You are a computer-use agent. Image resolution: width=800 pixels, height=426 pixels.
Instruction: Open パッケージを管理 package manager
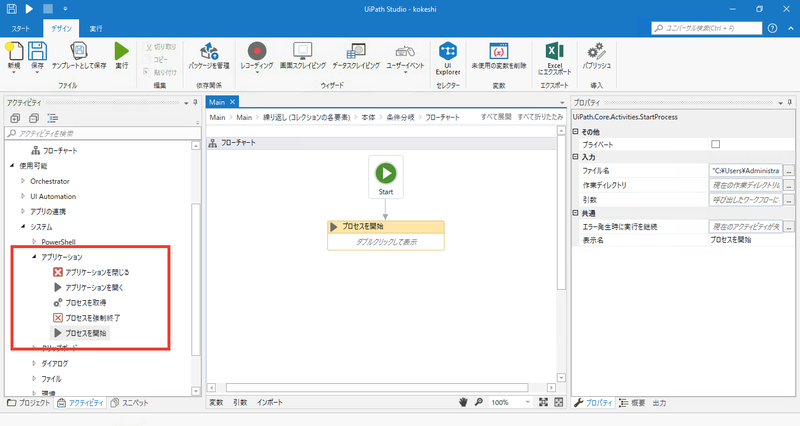209,55
